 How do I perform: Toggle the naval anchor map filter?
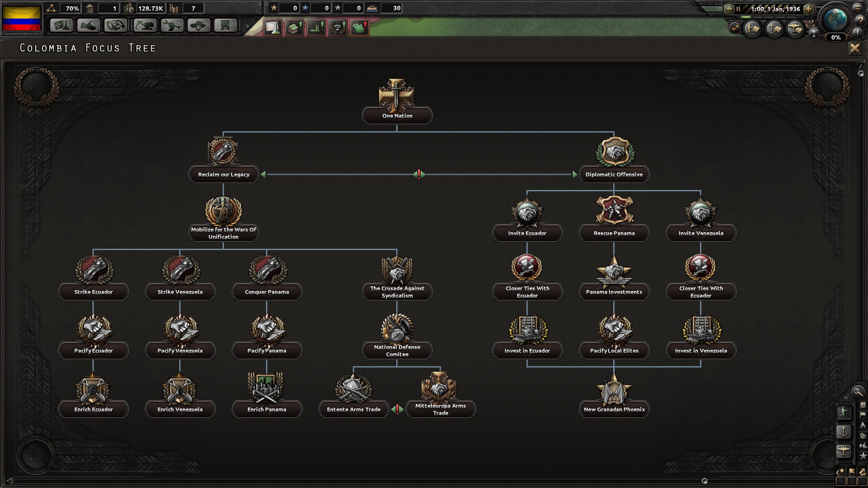click(844, 432)
